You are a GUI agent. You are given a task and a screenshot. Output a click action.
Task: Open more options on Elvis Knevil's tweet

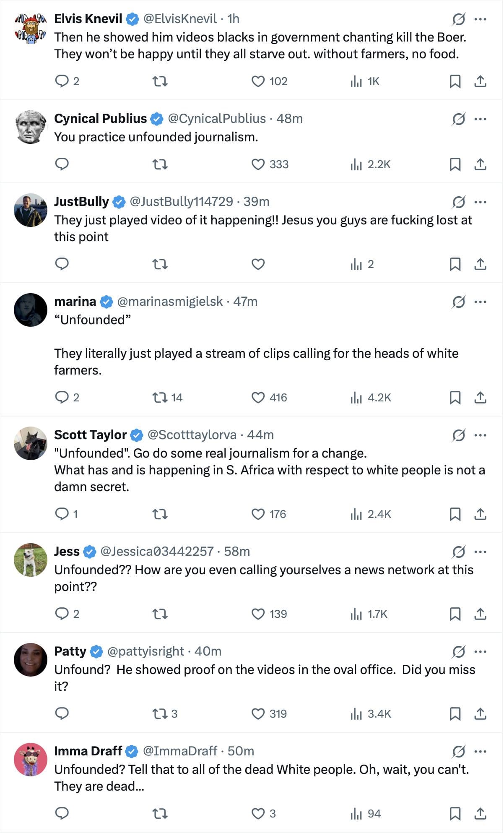point(480,19)
